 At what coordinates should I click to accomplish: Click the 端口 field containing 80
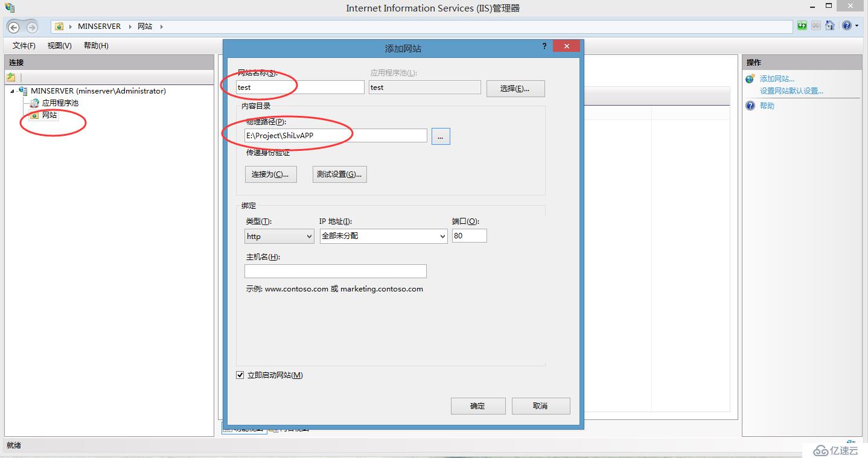[x=470, y=236]
